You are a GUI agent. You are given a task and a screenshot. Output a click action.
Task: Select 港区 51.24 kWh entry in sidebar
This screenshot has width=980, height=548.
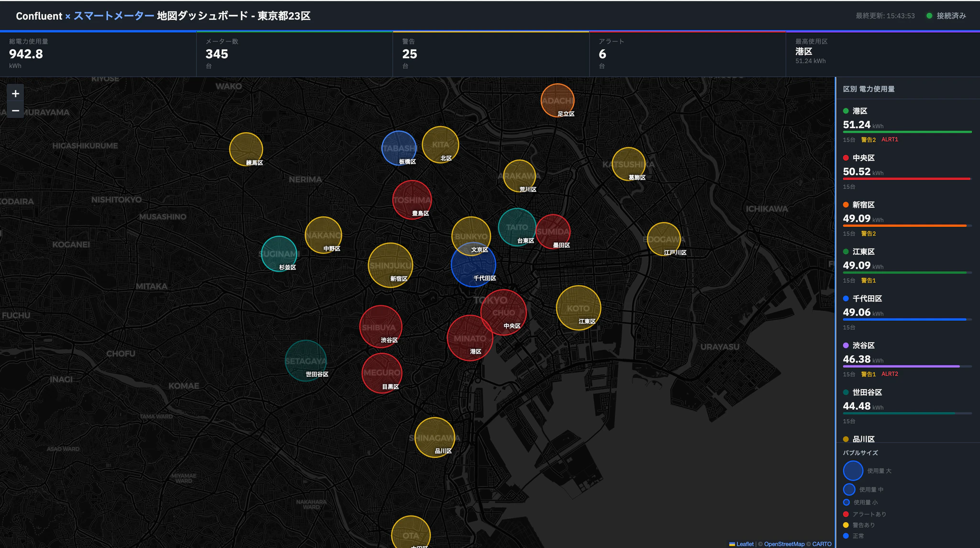907,124
